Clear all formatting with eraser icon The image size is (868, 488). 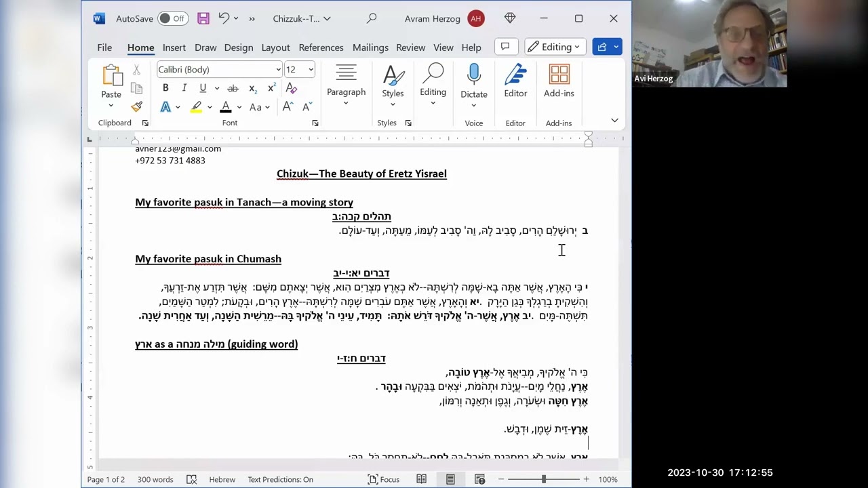click(x=292, y=88)
